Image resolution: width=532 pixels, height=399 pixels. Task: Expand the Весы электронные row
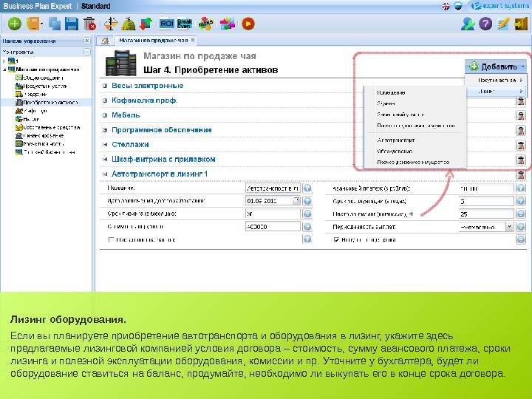105,86
